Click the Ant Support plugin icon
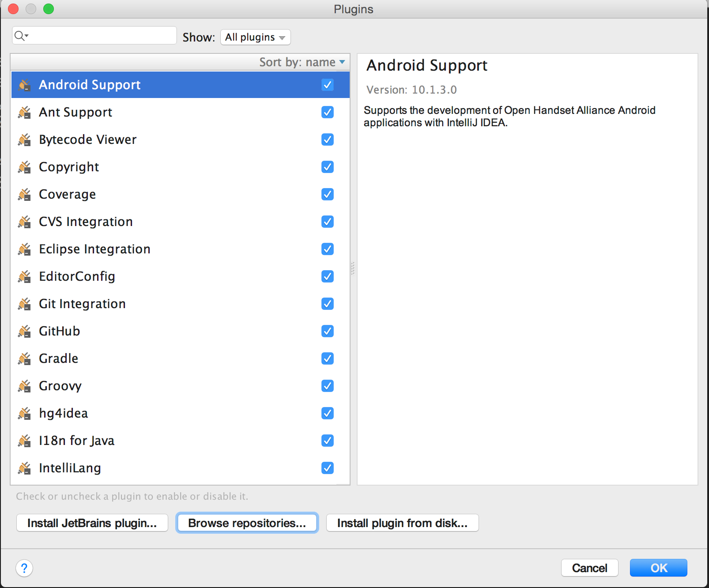This screenshot has width=709, height=588. coord(24,112)
